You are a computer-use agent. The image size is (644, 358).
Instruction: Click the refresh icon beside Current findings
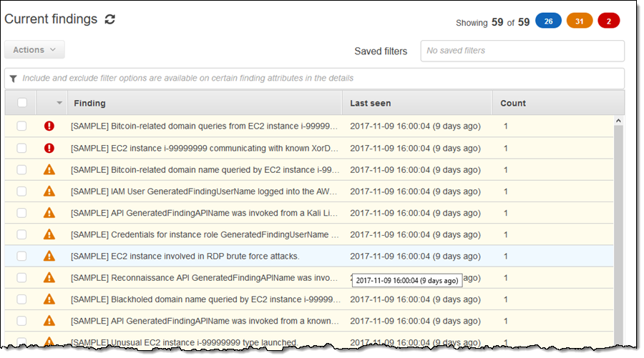[x=109, y=20]
